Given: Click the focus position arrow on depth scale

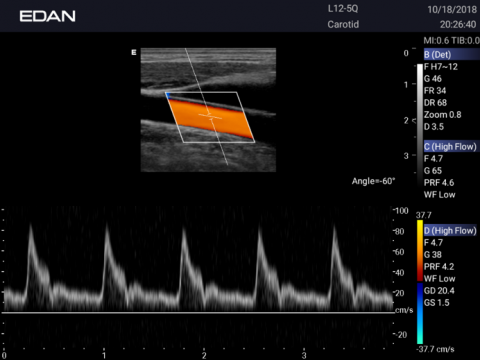Looking at the screenshot, I should tap(414, 120).
